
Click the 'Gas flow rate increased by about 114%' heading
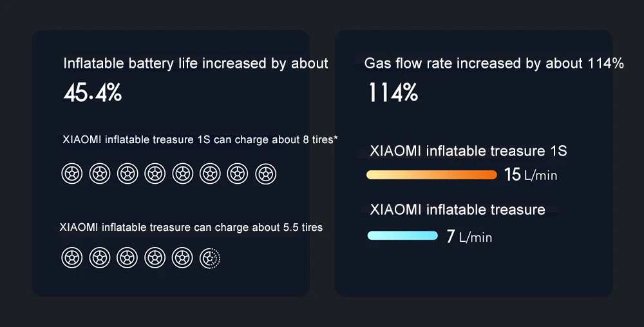[494, 63]
